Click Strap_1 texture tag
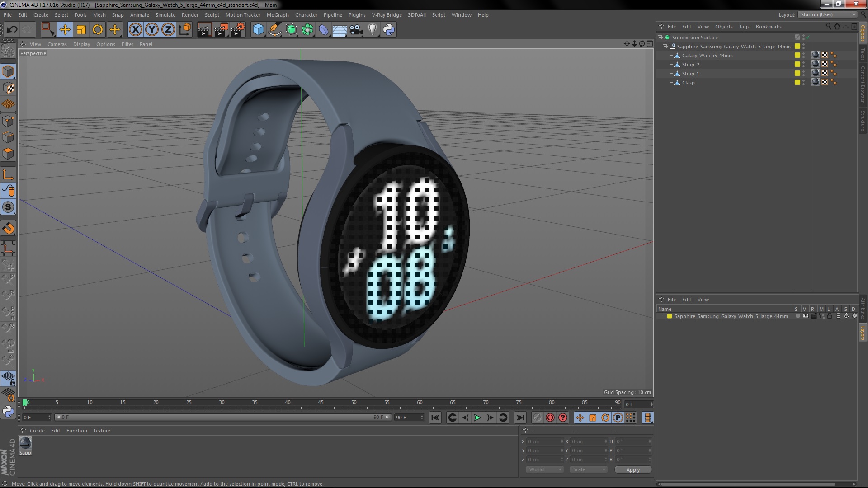The width and height of the screenshot is (868, 488). tap(825, 73)
